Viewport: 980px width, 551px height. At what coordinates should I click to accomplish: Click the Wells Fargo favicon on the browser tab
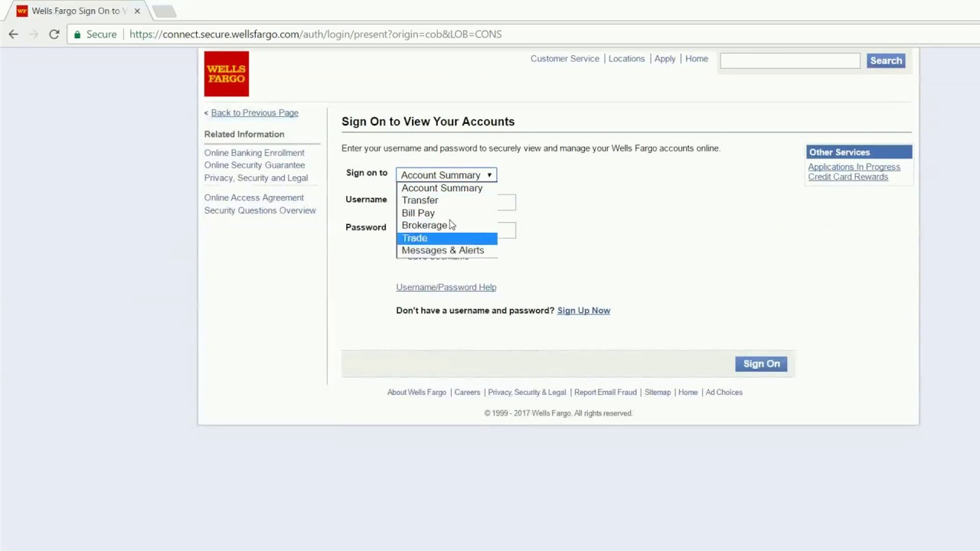pyautogui.click(x=21, y=10)
